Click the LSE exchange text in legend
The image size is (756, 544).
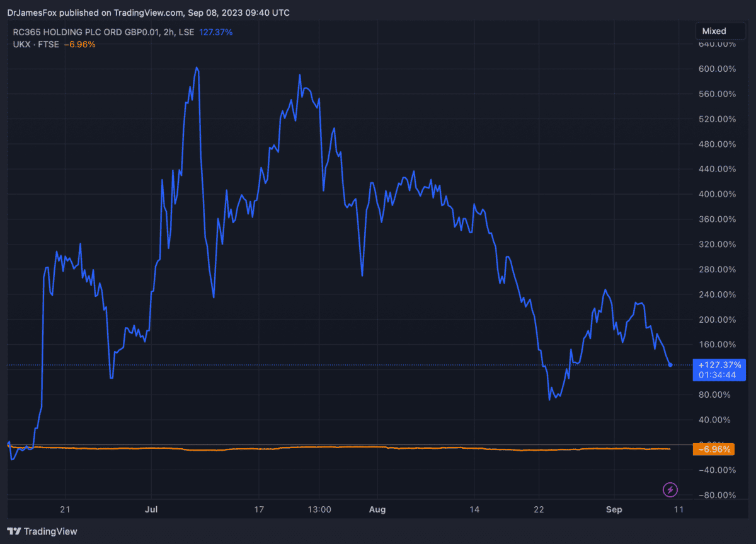click(x=185, y=32)
